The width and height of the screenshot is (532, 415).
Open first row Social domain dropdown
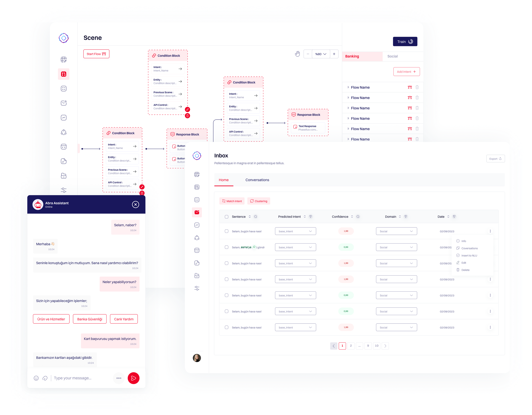[396, 231]
